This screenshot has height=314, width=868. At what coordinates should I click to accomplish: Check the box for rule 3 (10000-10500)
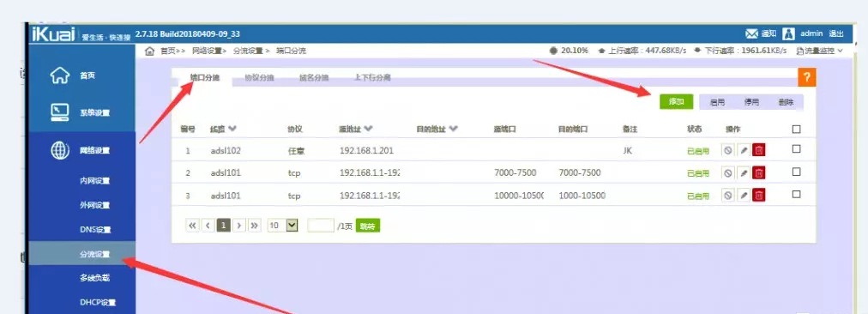[796, 195]
